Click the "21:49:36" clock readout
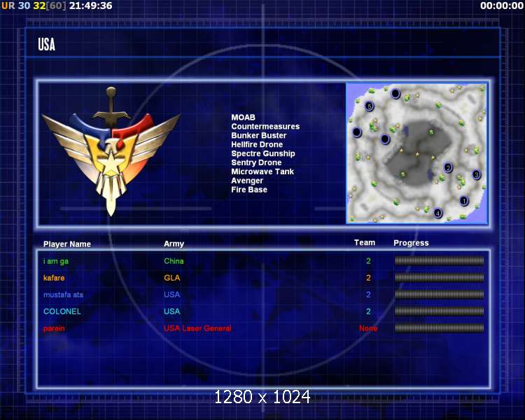This screenshot has width=525, height=420. (91, 6)
